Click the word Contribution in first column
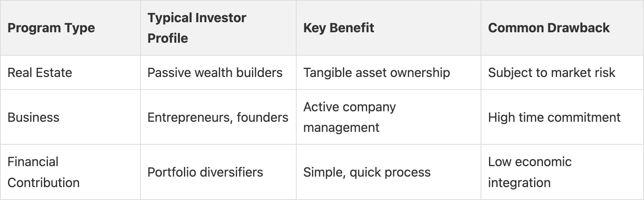 click(x=43, y=183)
